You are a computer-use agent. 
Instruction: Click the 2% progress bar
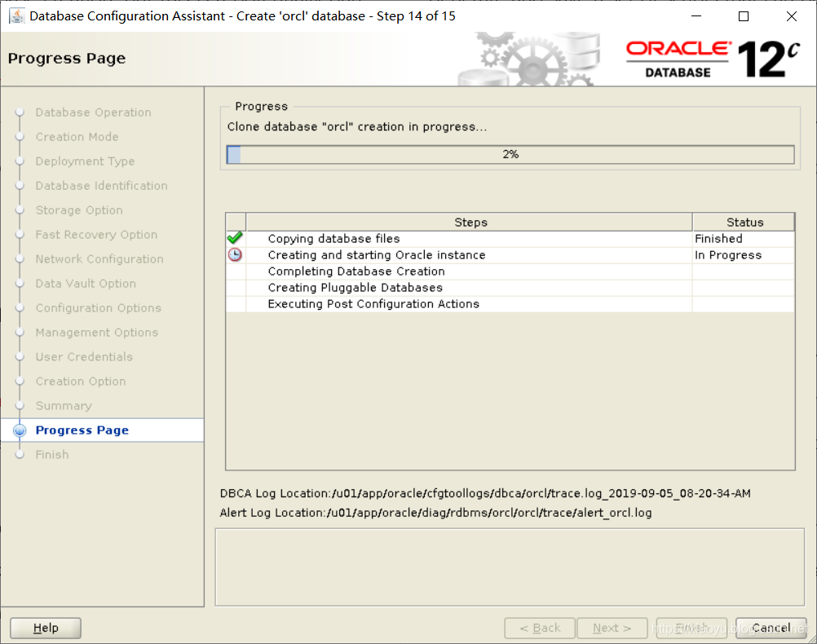[510, 154]
